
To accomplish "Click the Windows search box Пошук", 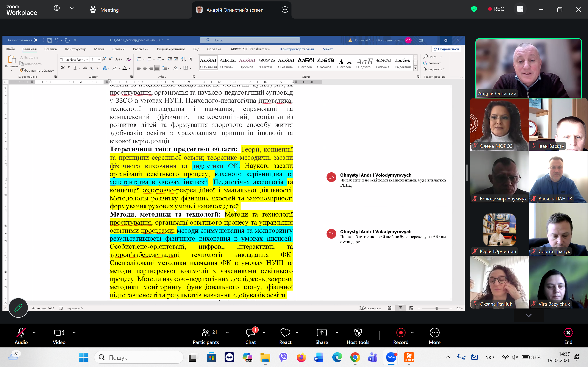I will coord(139,357).
